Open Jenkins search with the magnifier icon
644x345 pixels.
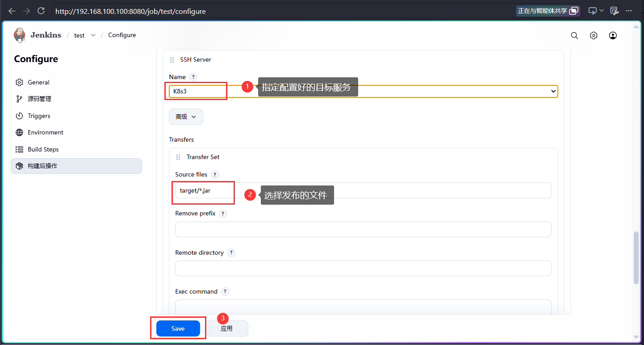(575, 36)
